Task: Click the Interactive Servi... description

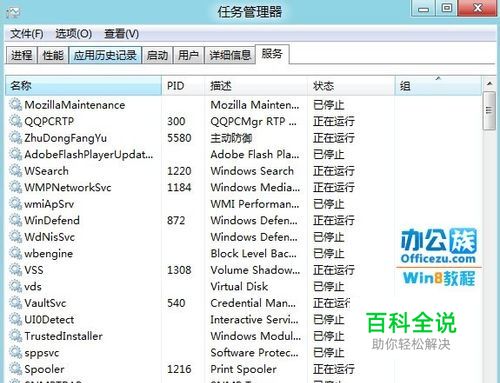Action: [x=254, y=320]
